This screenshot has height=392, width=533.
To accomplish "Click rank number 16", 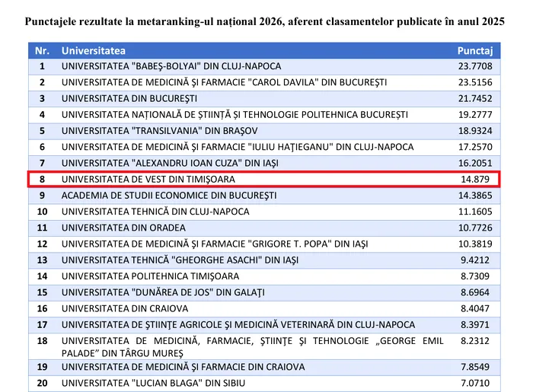I will pyautogui.click(x=42, y=308).
